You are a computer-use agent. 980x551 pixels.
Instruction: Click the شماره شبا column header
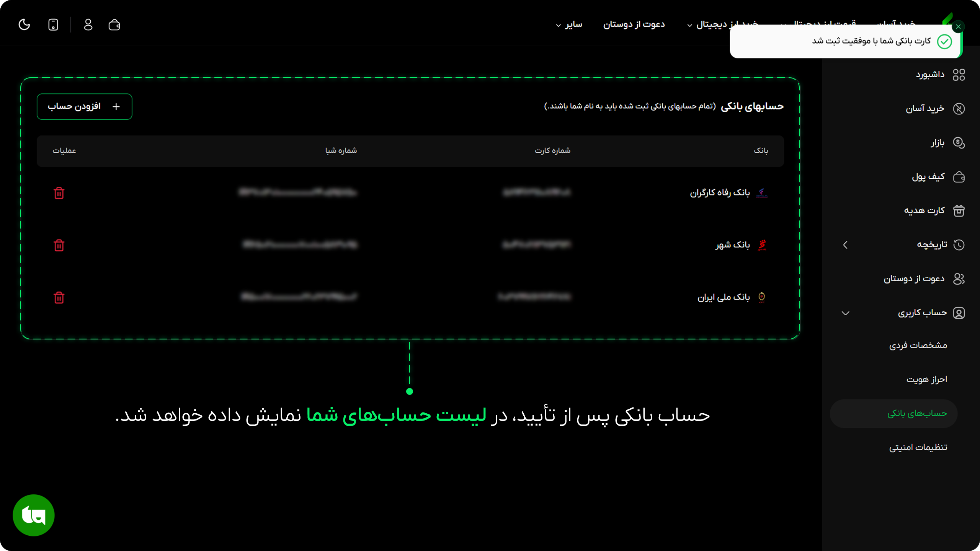(341, 151)
